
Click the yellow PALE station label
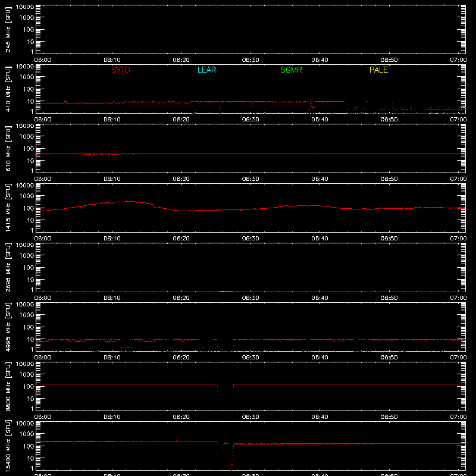(378, 70)
